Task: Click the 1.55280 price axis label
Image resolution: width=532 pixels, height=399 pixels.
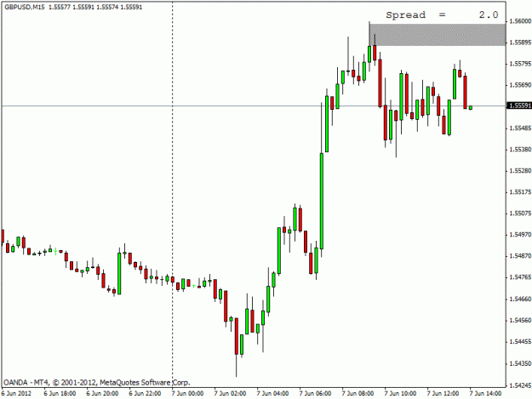Action: click(520, 170)
